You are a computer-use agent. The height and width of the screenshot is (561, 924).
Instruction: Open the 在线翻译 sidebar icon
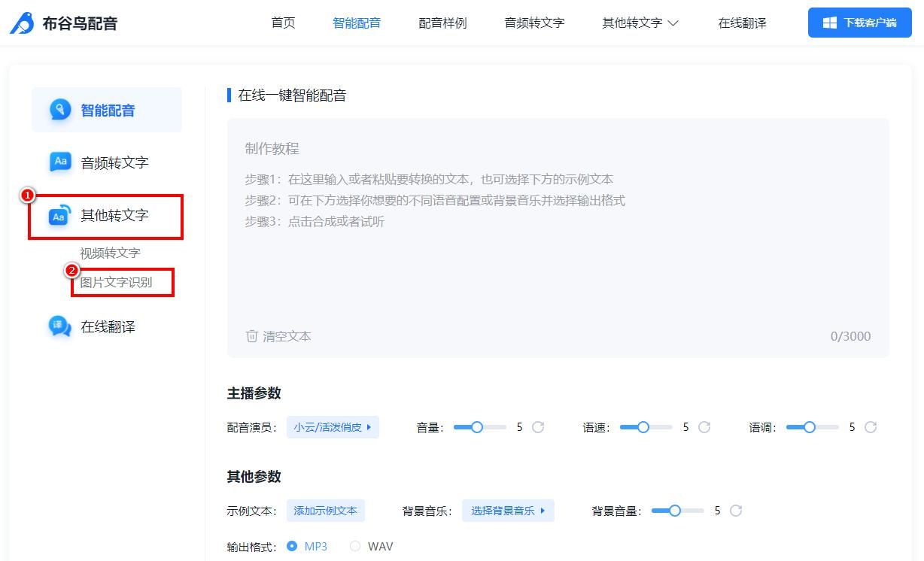59,326
